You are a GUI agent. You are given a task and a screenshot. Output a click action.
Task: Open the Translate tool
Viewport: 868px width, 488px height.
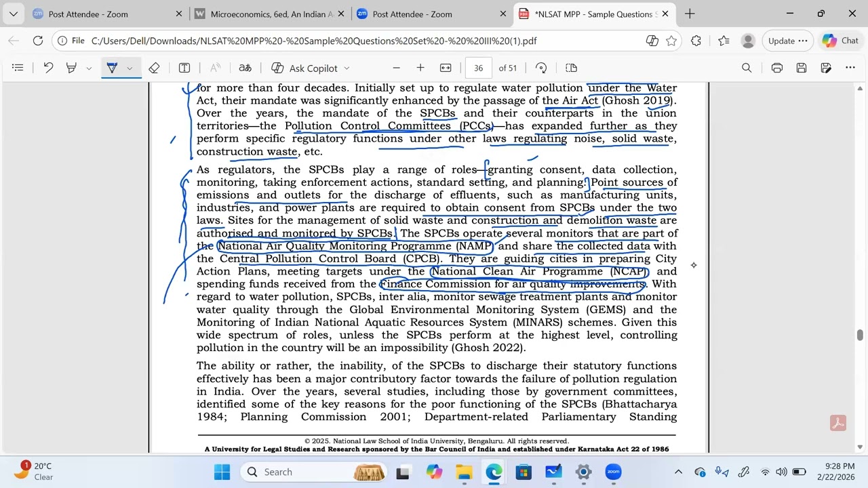point(245,68)
